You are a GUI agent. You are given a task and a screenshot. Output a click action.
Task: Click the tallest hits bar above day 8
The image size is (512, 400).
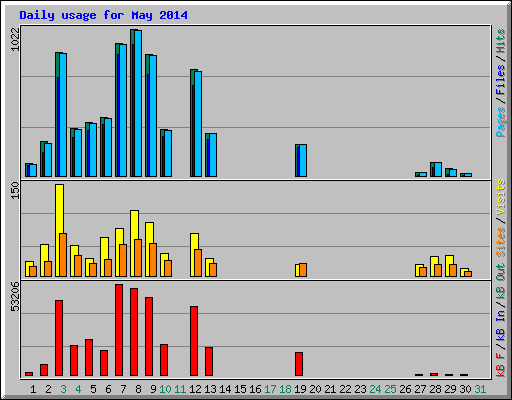coord(132,103)
